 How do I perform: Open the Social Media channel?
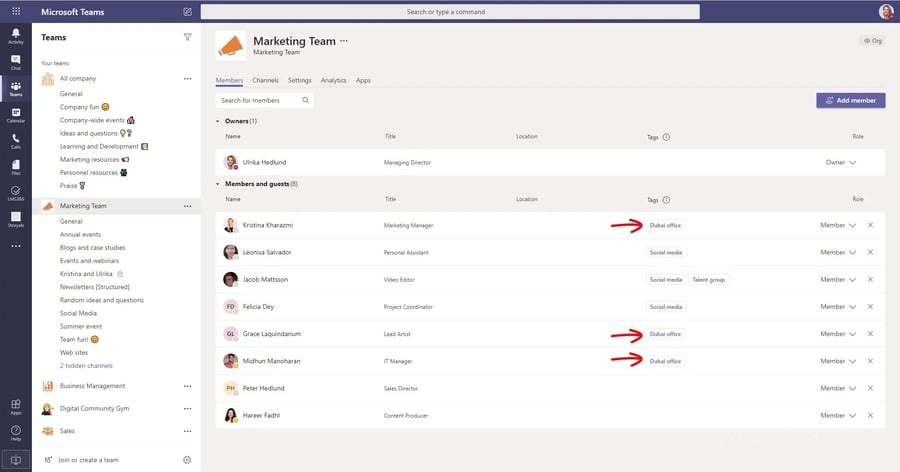point(78,313)
